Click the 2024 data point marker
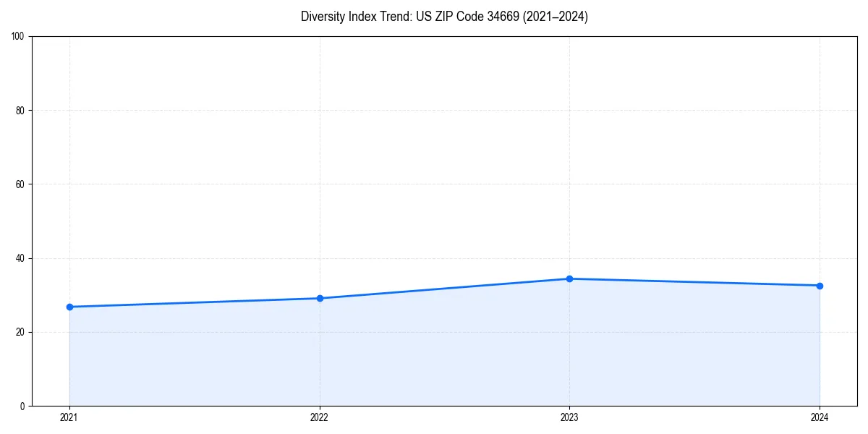Image resolution: width=868 pixels, height=434 pixels. 820,286
